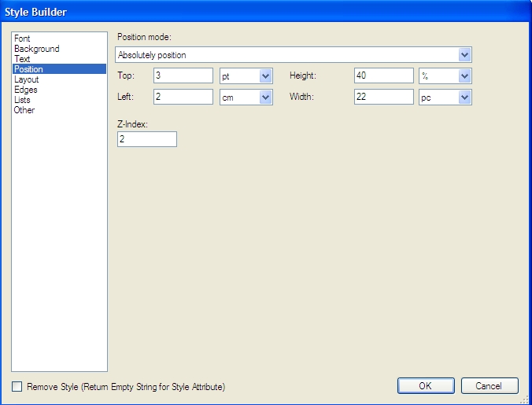Switch to the Edges category

pyautogui.click(x=25, y=90)
